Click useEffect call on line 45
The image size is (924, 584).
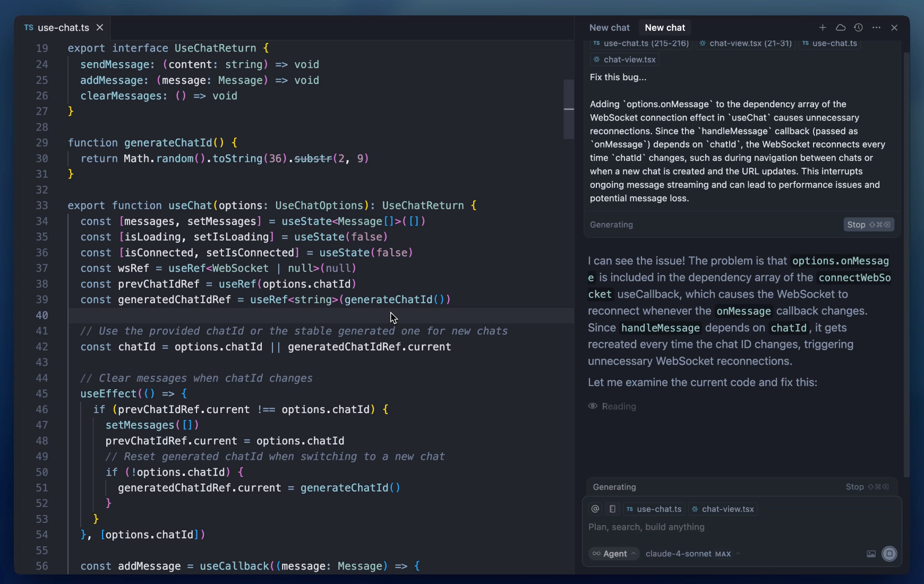click(x=108, y=394)
